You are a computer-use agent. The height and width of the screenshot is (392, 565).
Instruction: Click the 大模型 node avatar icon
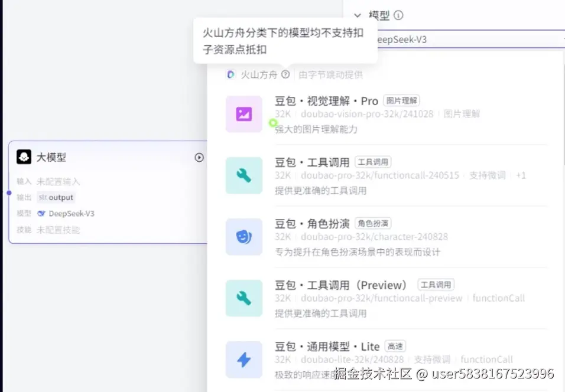pyautogui.click(x=24, y=157)
